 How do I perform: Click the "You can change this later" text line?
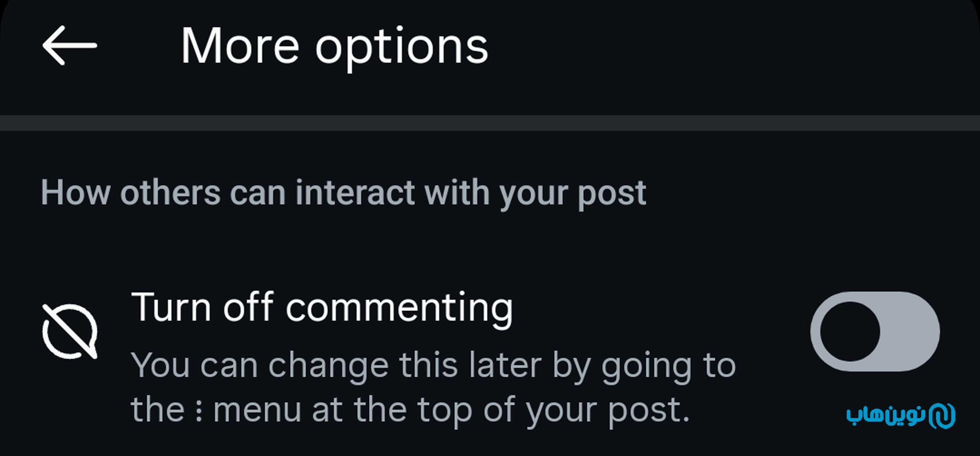coord(433,365)
